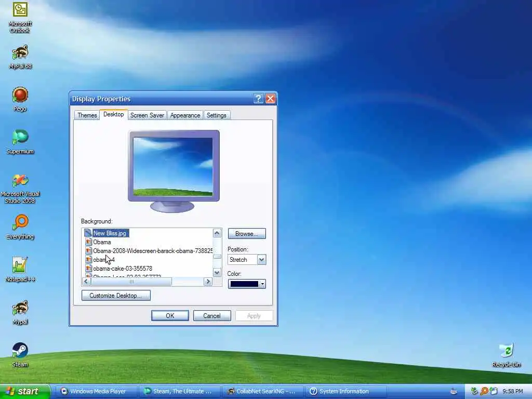The height and width of the screenshot is (399, 532).
Task: Click the icon beside the Obama entry
Action: point(88,242)
